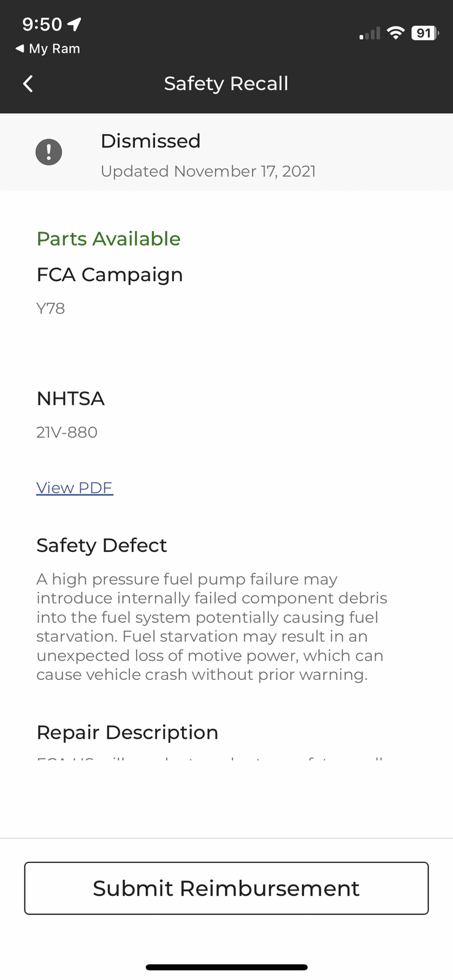Go back using the chevron arrow
Image resolution: width=453 pixels, height=980 pixels.
(x=28, y=84)
